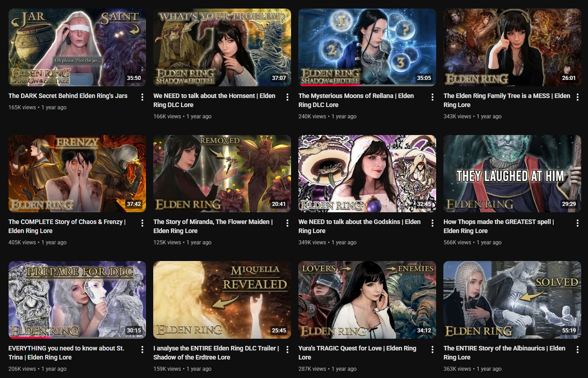Select the "287K views" text
Image resolution: width=588 pixels, height=378 pixels.
(312, 369)
